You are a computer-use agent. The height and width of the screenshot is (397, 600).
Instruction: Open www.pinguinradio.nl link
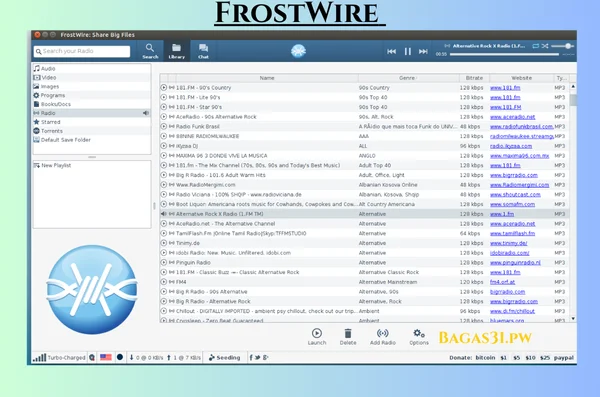point(515,263)
